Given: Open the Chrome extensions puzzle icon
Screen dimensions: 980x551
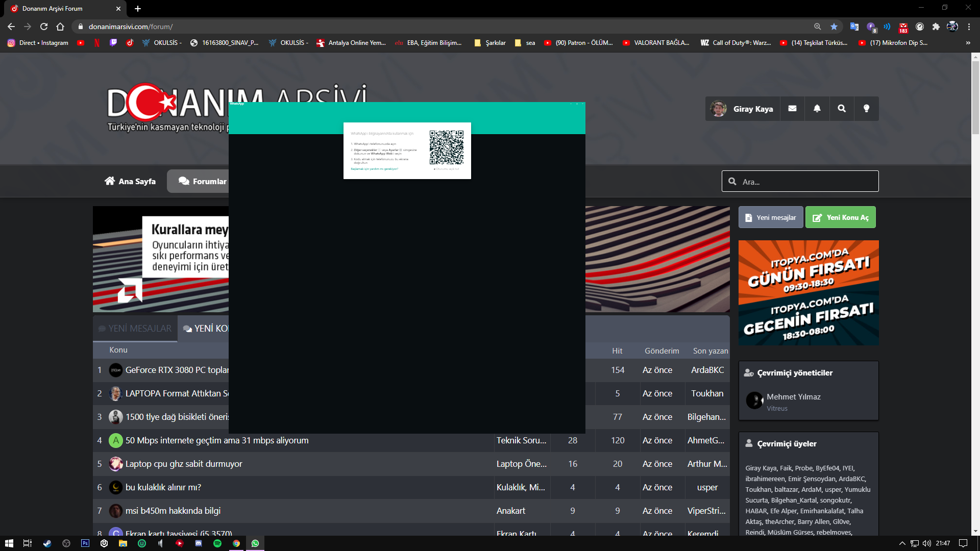Looking at the screenshot, I should [x=936, y=27].
